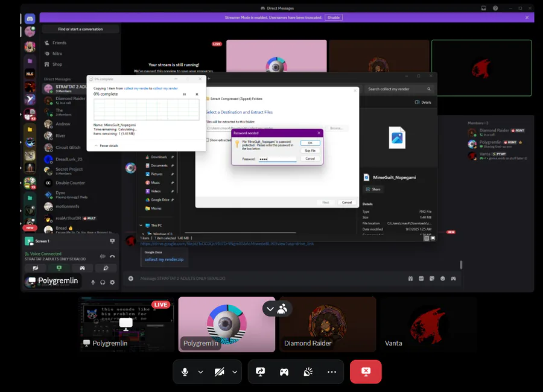The height and width of the screenshot is (392, 543).
Task: Disconnect from voice with the hang-up icon
Action: point(112,256)
